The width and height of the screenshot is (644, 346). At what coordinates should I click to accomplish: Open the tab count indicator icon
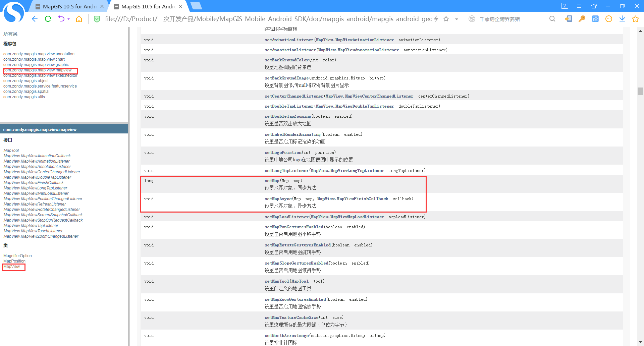565,6
